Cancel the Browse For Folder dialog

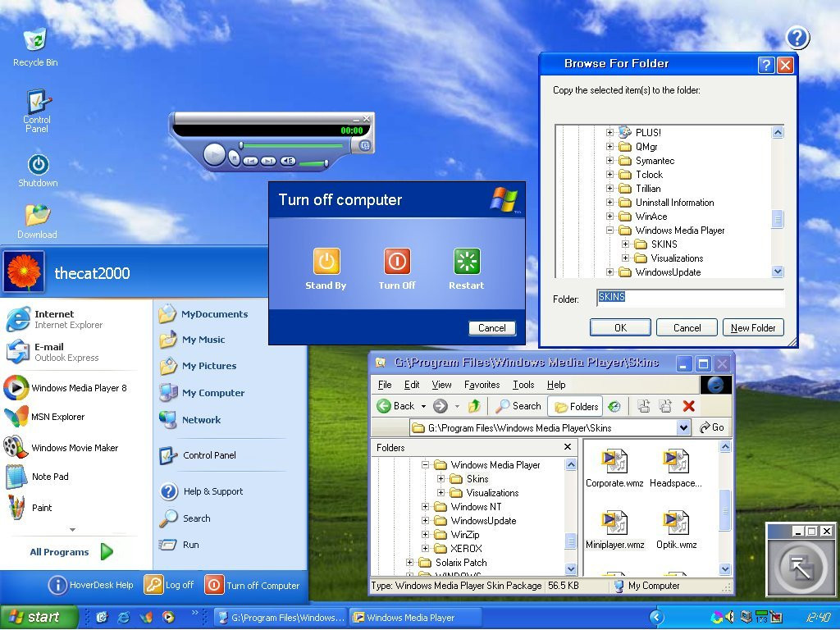click(x=687, y=327)
